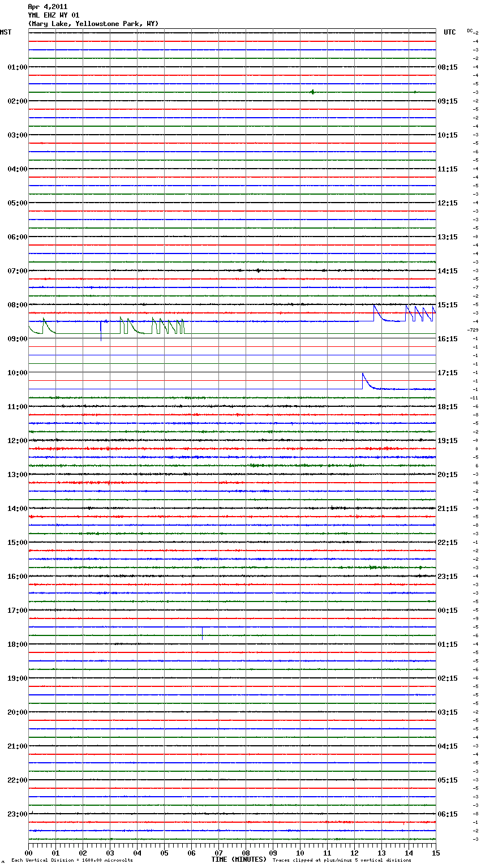Viewport: 481px width, 868px height.
Task: Click the MST time label '12:00'
Action: click(17, 441)
